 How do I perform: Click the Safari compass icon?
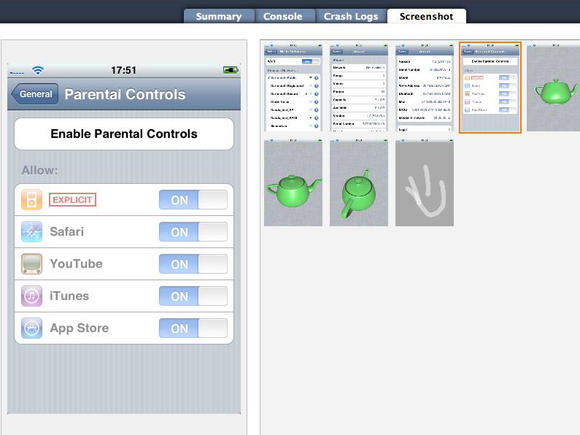tap(31, 232)
